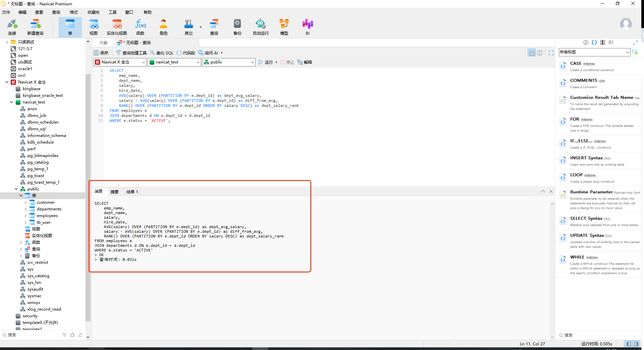Screen dimensions: 644x350
Task: Choose the SELECT Syntax snippet
Action: point(599,221)
